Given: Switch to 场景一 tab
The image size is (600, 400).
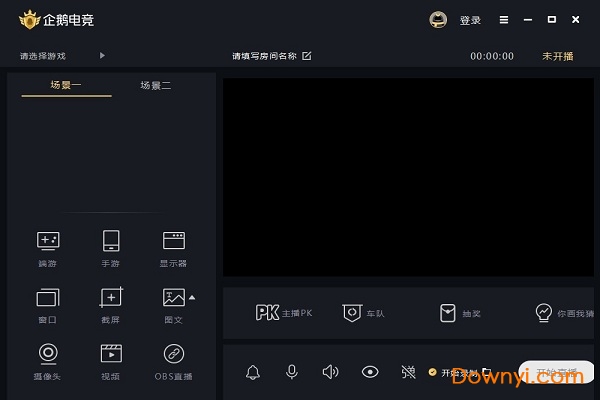Looking at the screenshot, I should 66,85.
